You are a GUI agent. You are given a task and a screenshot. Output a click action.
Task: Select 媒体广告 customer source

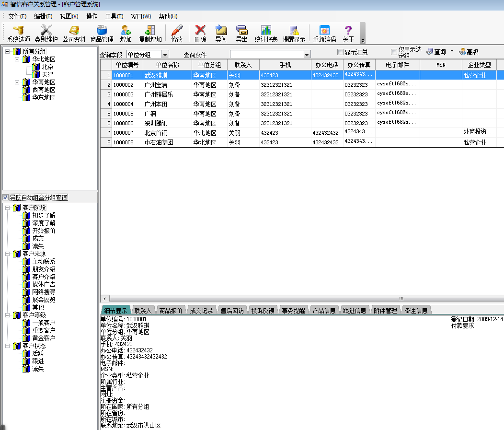click(44, 284)
